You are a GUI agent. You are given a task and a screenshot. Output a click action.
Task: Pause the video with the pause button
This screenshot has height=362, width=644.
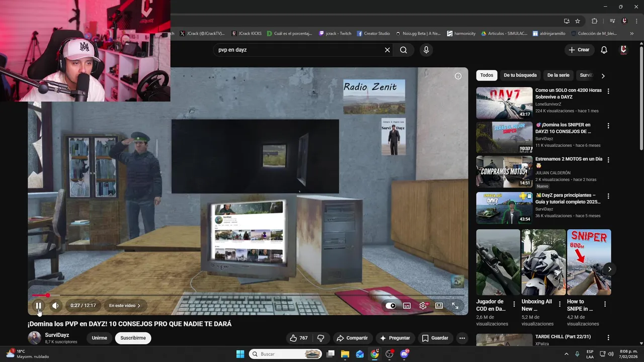[x=38, y=305]
